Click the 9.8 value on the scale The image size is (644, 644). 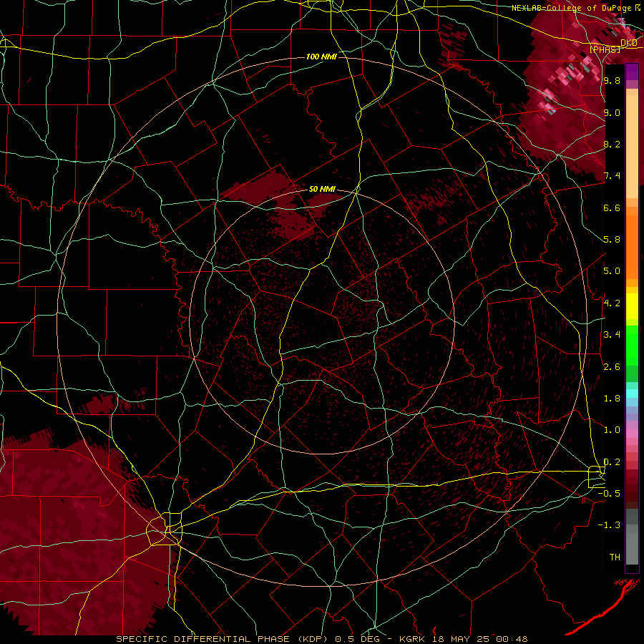612,80
